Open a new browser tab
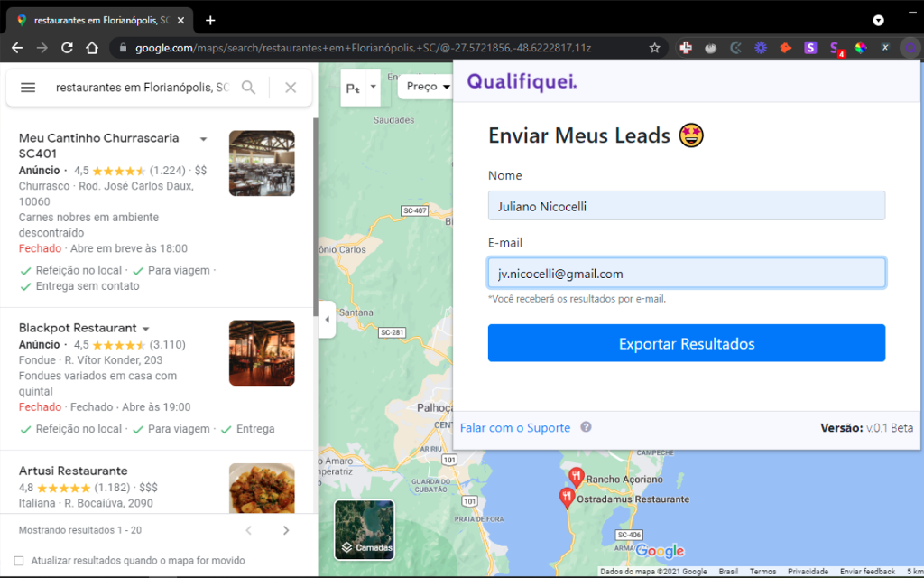Viewport: 924px width, 578px height. pos(210,20)
